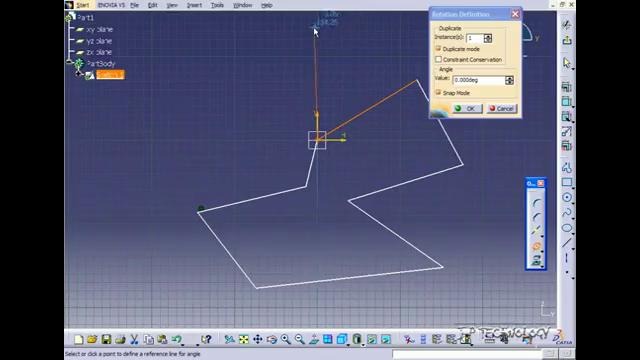Click the Normal View icon
640x360 pixels.
(x=313, y=339)
